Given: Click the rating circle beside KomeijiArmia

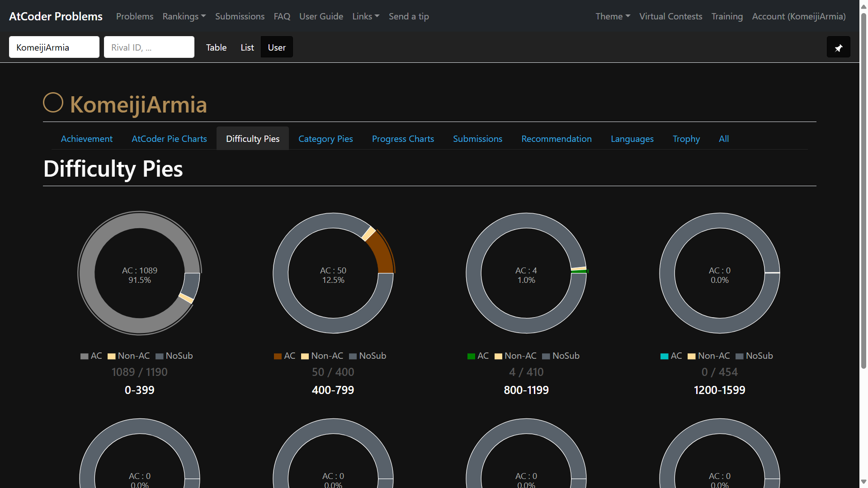Looking at the screenshot, I should [53, 103].
